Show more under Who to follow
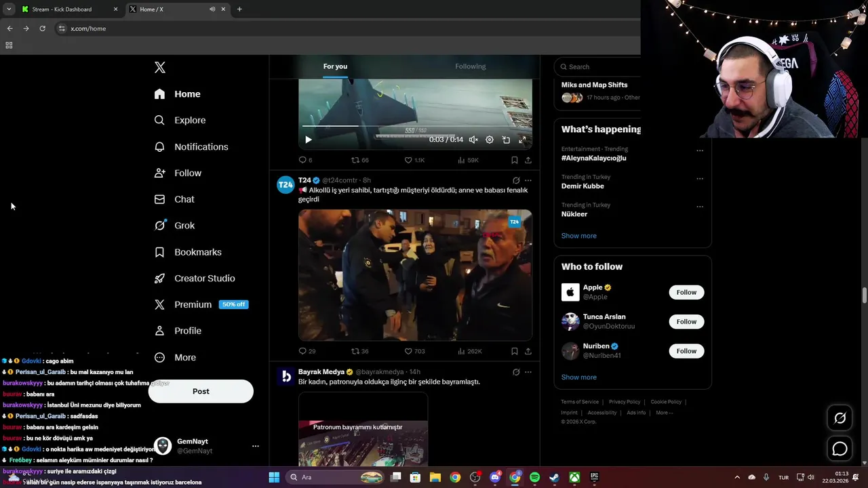 click(x=579, y=377)
